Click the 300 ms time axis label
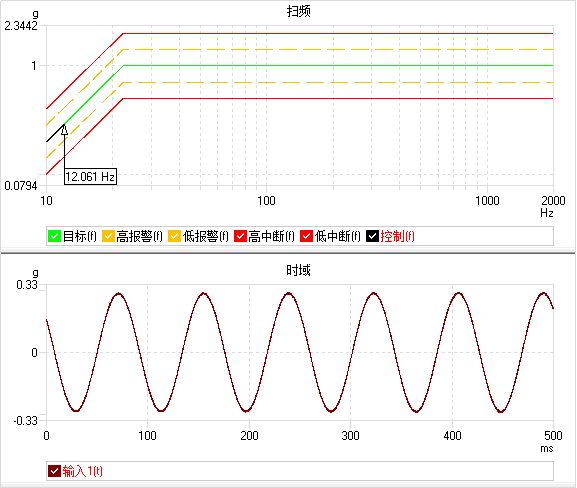Viewport: 577px width, 488px height. click(x=350, y=436)
